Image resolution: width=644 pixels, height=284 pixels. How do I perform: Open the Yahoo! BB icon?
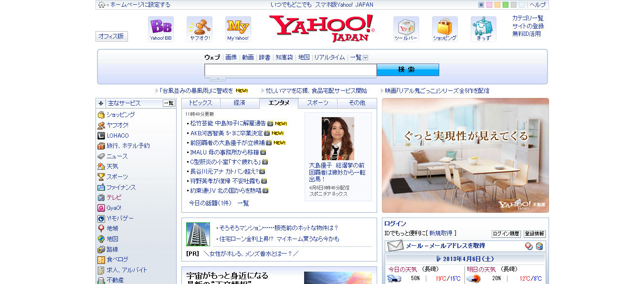pos(160,29)
